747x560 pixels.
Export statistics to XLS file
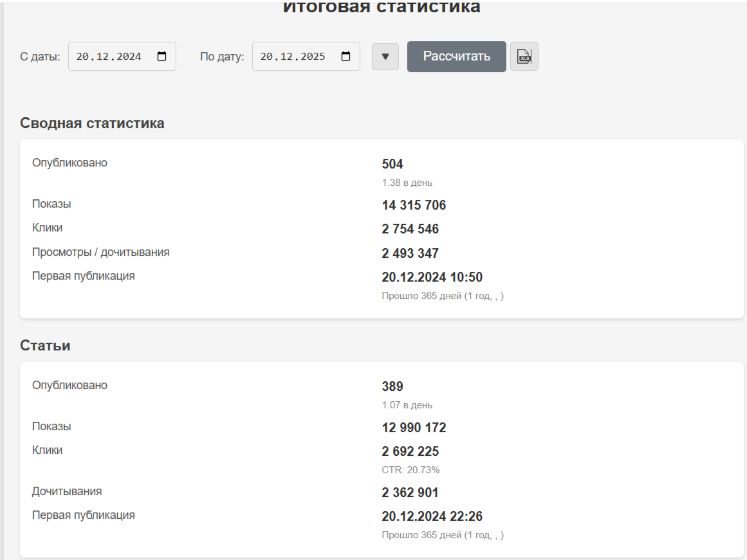point(524,57)
